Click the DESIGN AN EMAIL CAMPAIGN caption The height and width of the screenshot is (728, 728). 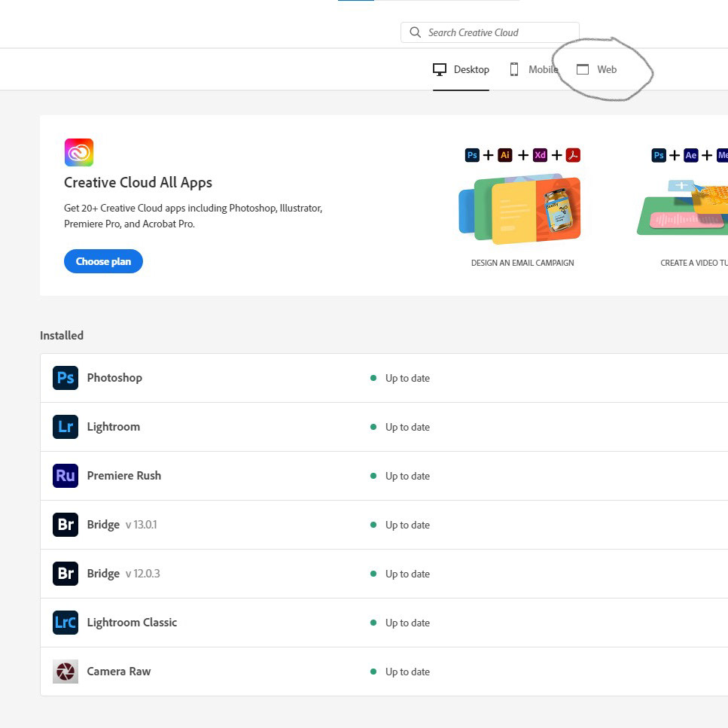pyautogui.click(x=522, y=263)
